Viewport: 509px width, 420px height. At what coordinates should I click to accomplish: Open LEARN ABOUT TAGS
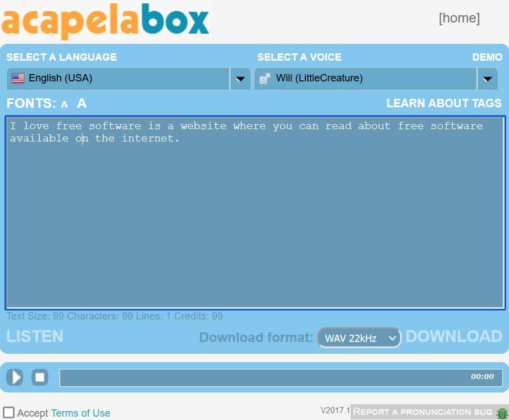point(444,103)
